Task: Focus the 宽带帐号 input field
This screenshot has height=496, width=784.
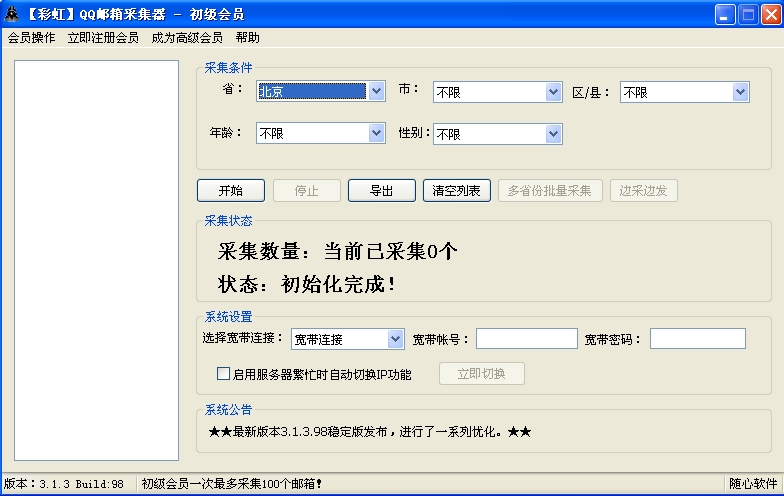Action: click(x=526, y=338)
